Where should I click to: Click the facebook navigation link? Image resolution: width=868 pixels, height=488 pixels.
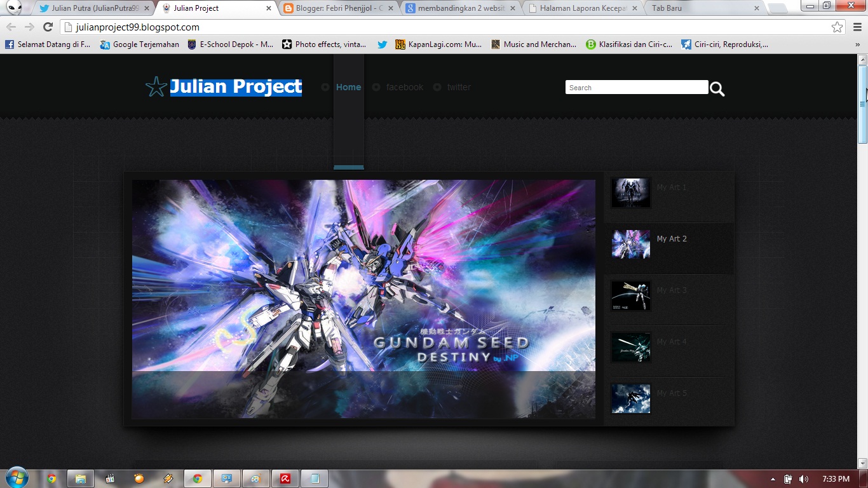[x=405, y=87]
